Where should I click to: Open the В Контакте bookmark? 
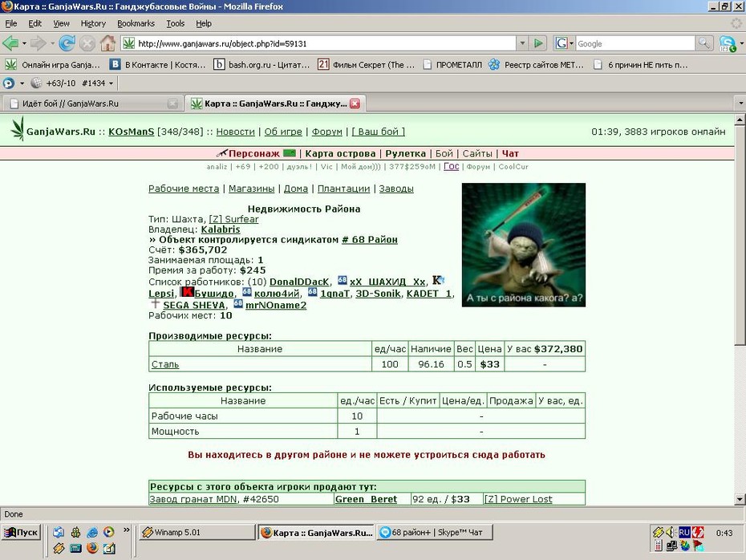click(157, 65)
